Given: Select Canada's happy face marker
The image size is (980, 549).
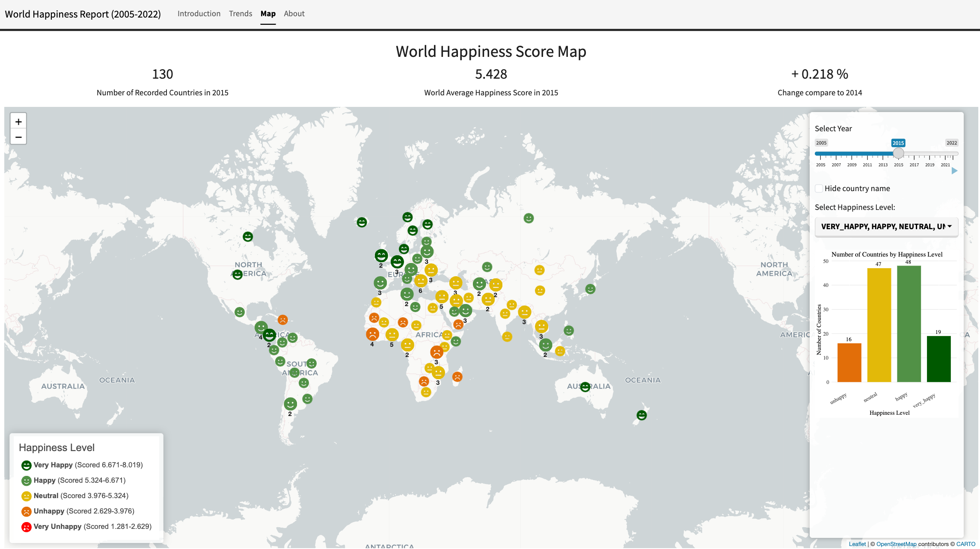Looking at the screenshot, I should (247, 236).
